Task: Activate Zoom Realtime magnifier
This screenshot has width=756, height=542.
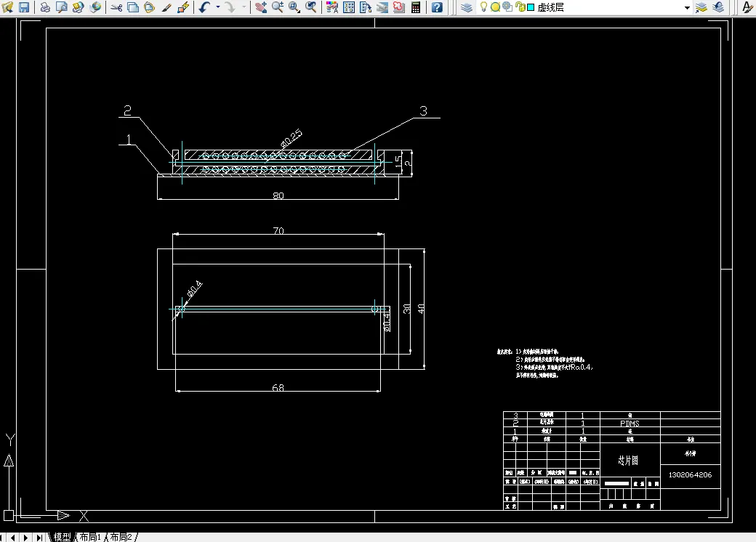Action: tap(277, 7)
